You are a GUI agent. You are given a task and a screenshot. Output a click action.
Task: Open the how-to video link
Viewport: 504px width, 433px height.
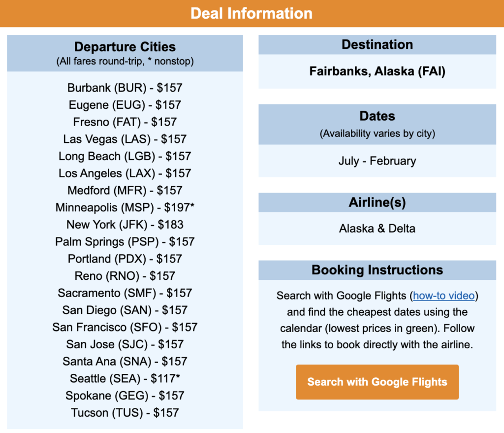[444, 296]
